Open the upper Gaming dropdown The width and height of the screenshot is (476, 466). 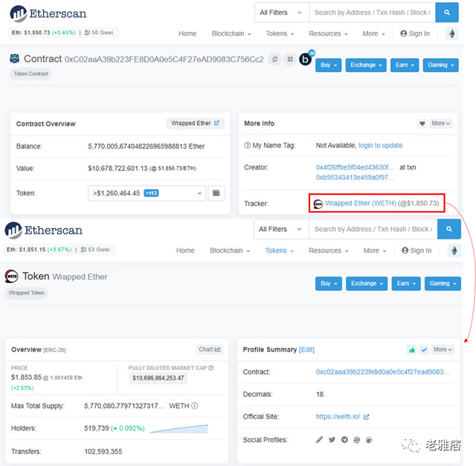[441, 65]
